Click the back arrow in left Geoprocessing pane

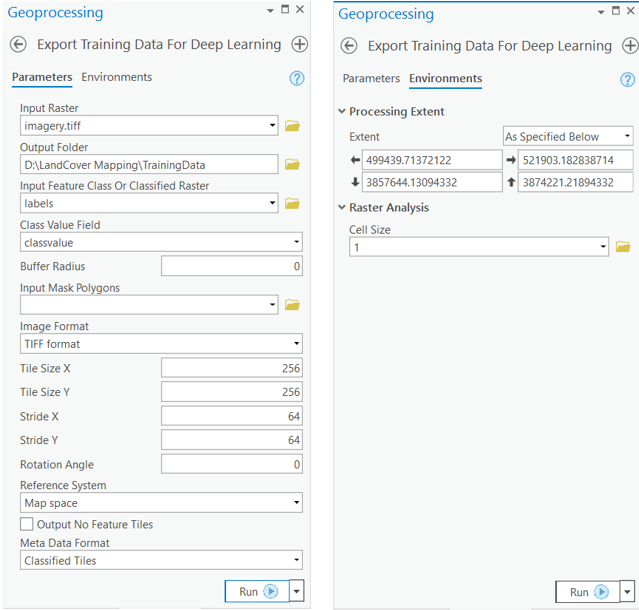tap(18, 44)
